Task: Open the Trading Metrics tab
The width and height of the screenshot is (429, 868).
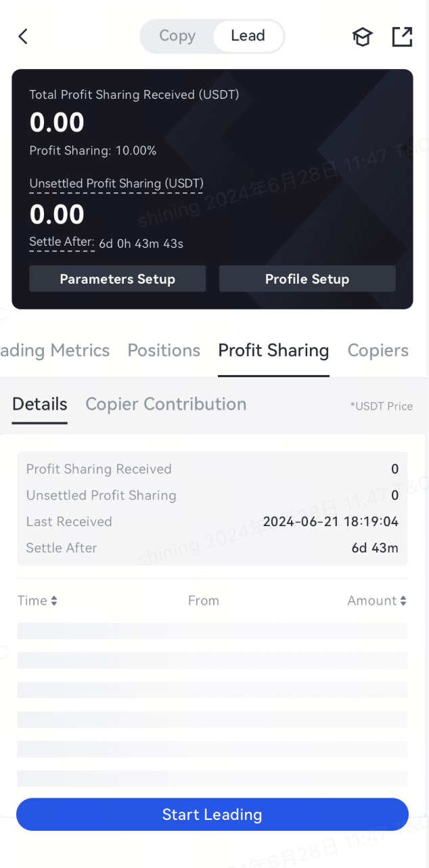Action: coord(55,350)
